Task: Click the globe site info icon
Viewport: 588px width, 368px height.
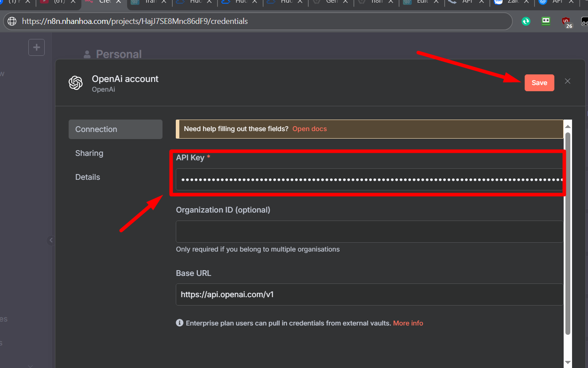Action: (12, 21)
